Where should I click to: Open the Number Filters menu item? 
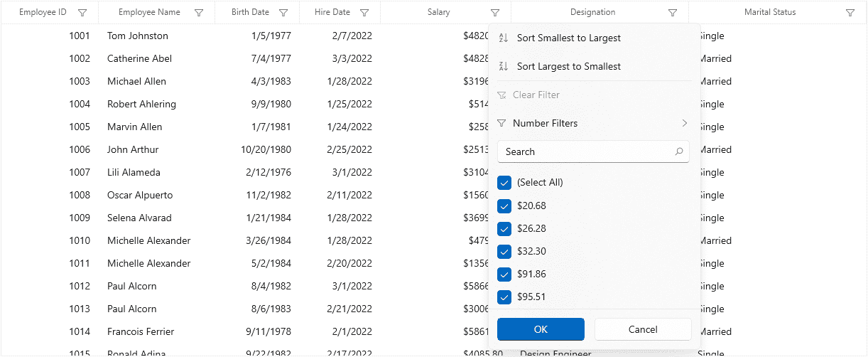[x=545, y=123]
